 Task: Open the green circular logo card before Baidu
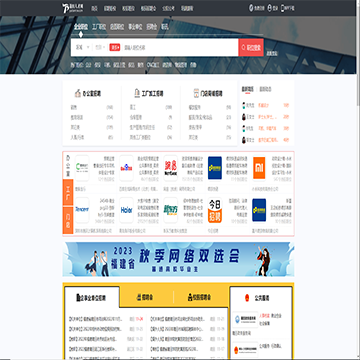click(x=82, y=168)
